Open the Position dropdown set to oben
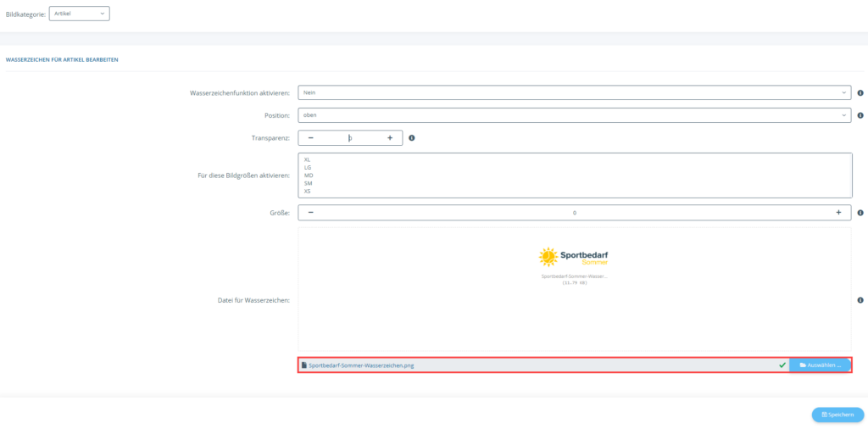The image size is (868, 429). click(574, 115)
